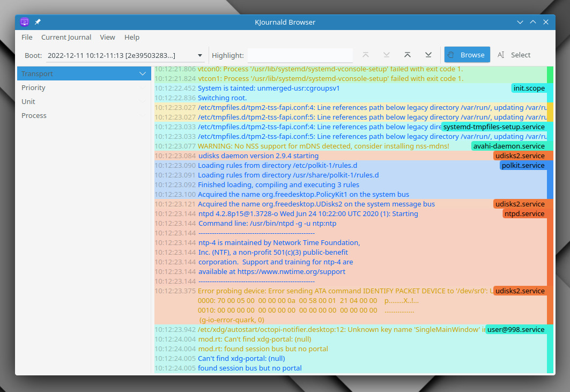Open the Boot selection dropdown
570x392 pixels.
coord(125,55)
